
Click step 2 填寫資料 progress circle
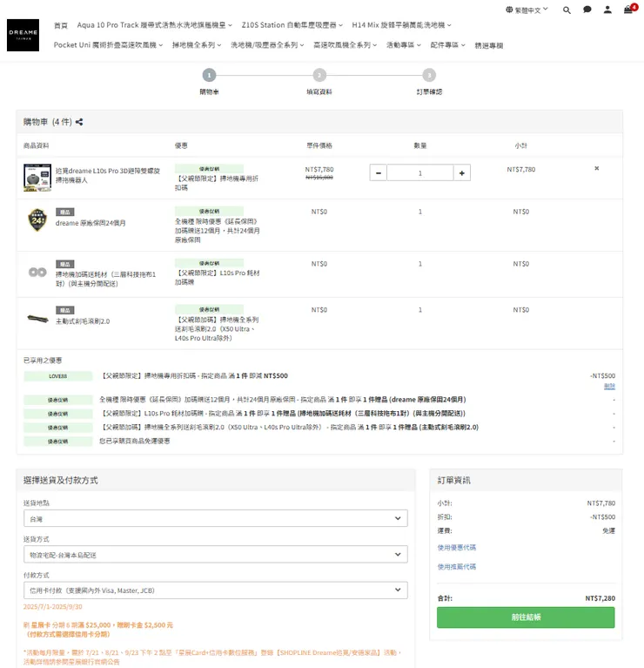[x=319, y=76]
